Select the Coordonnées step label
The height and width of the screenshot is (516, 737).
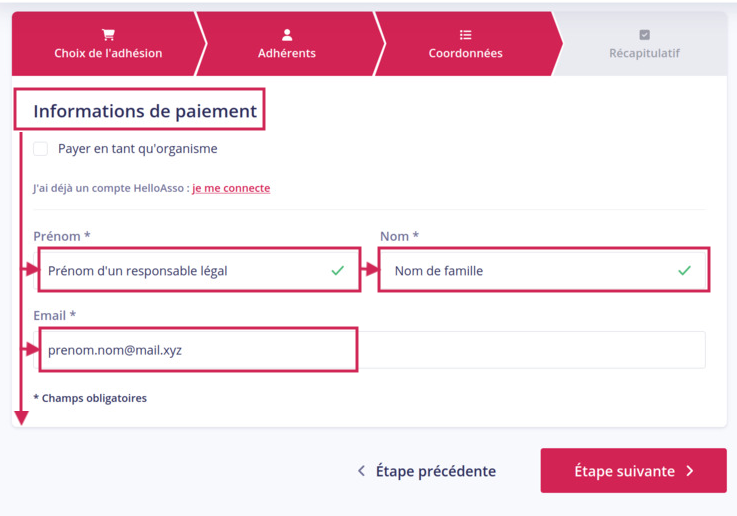(x=465, y=53)
